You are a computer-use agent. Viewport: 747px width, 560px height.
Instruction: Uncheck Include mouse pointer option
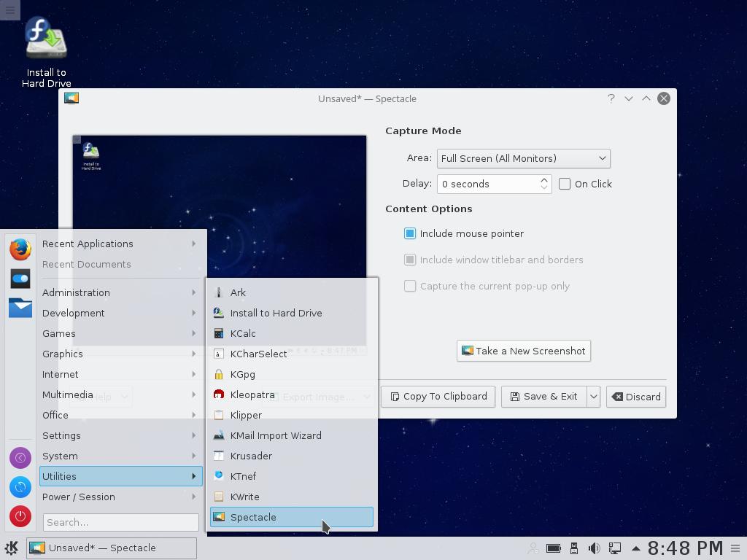pos(410,233)
